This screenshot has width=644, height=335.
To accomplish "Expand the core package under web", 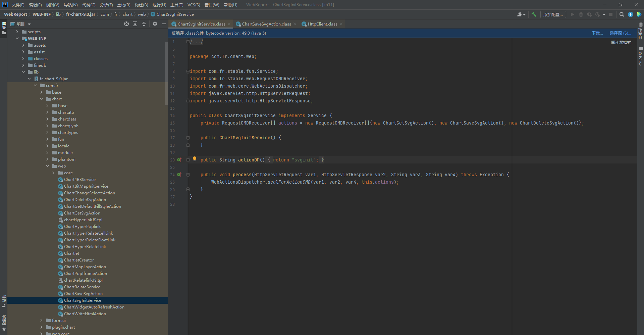I will (53, 173).
